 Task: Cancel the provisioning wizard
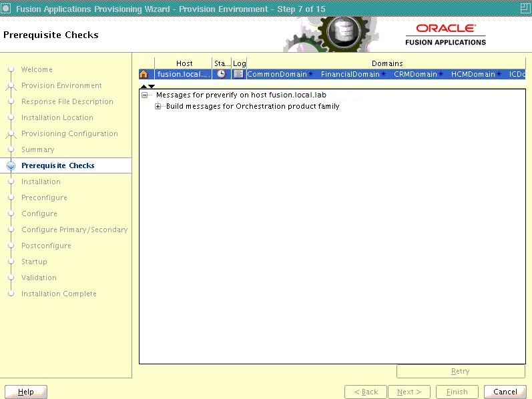click(x=505, y=392)
